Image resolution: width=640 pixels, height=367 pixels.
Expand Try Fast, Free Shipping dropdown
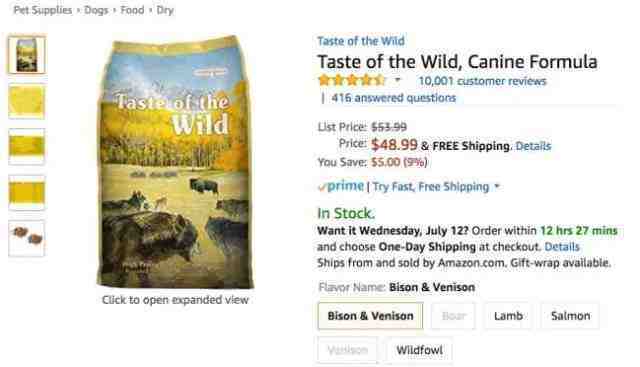[x=436, y=187]
